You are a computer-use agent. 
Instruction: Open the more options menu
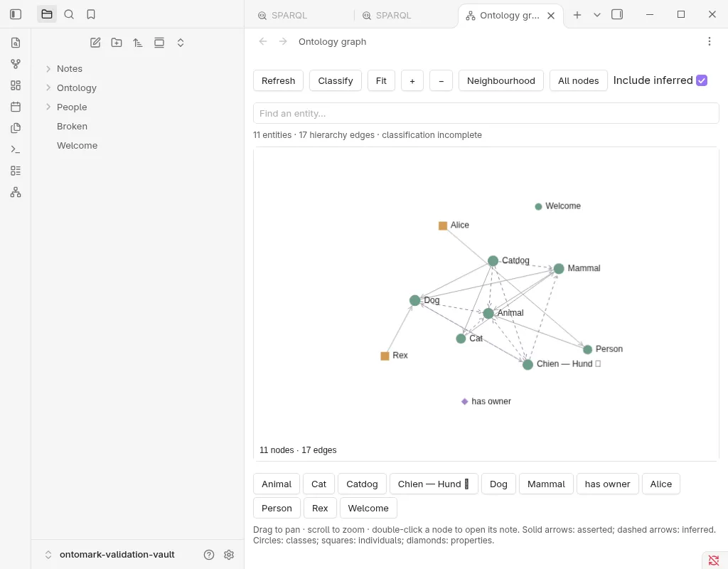[710, 42]
